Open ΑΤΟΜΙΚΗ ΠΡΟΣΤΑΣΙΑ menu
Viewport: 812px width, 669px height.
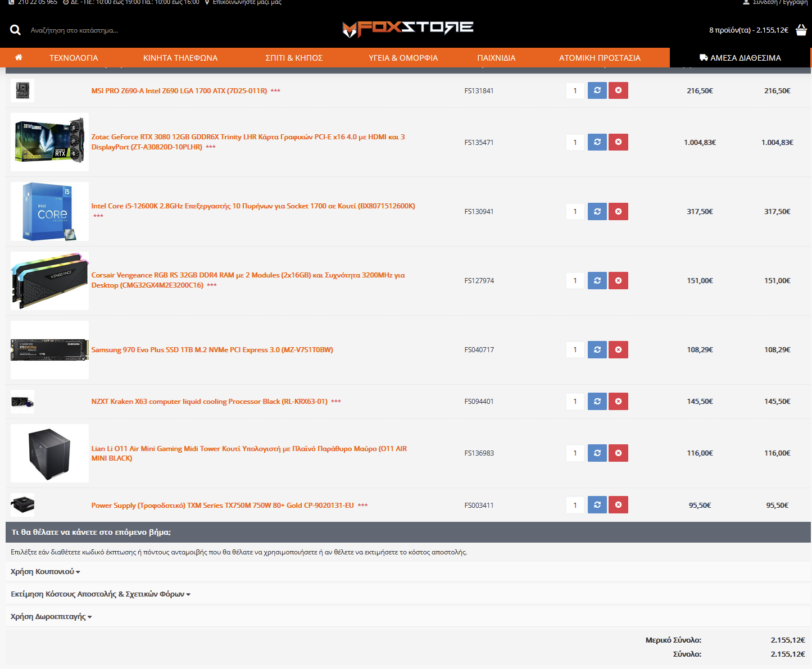600,58
